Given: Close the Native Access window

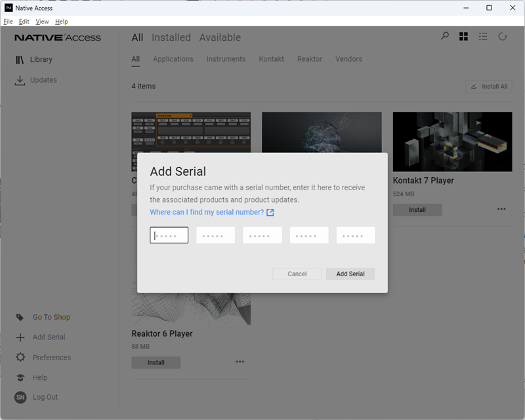Looking at the screenshot, I should (513, 8).
